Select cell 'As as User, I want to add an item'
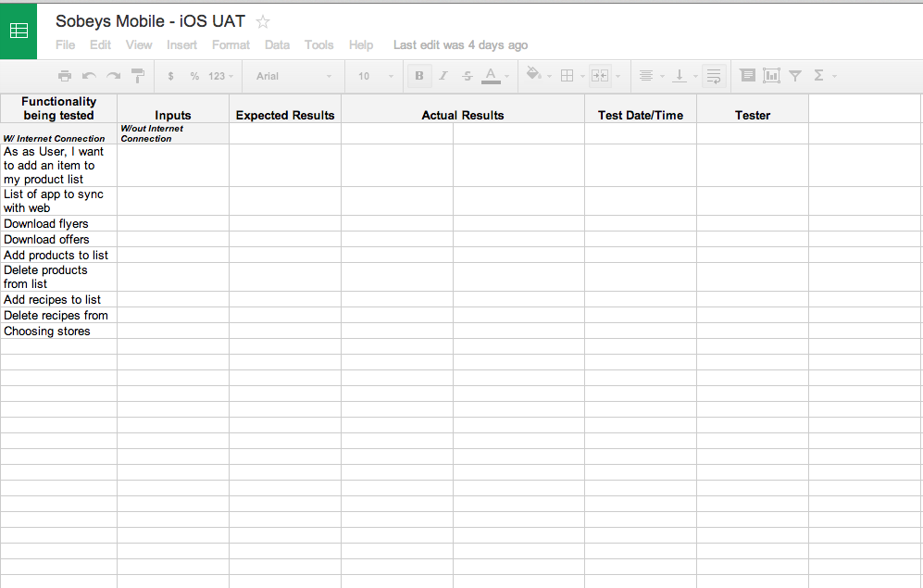Viewport: 923px width, 588px height. [x=59, y=166]
